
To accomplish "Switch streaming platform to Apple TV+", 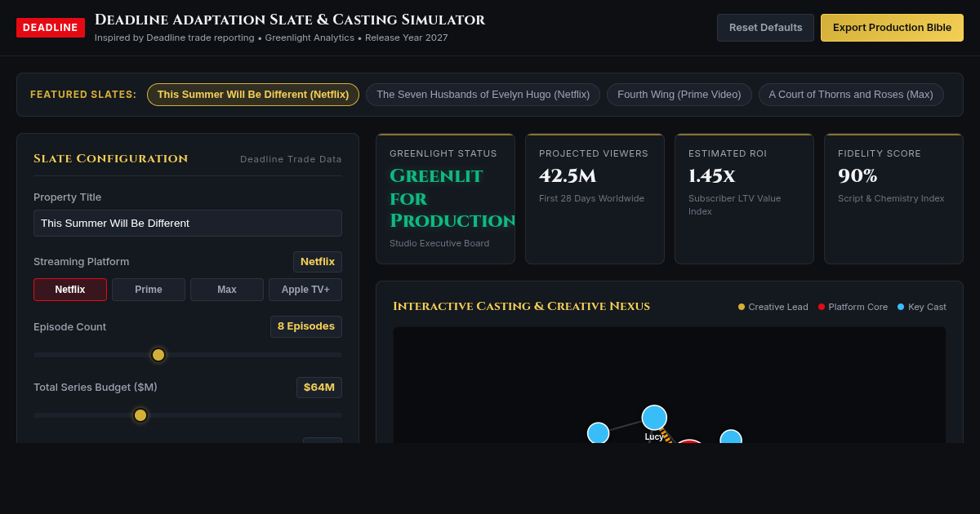I will tap(305, 290).
